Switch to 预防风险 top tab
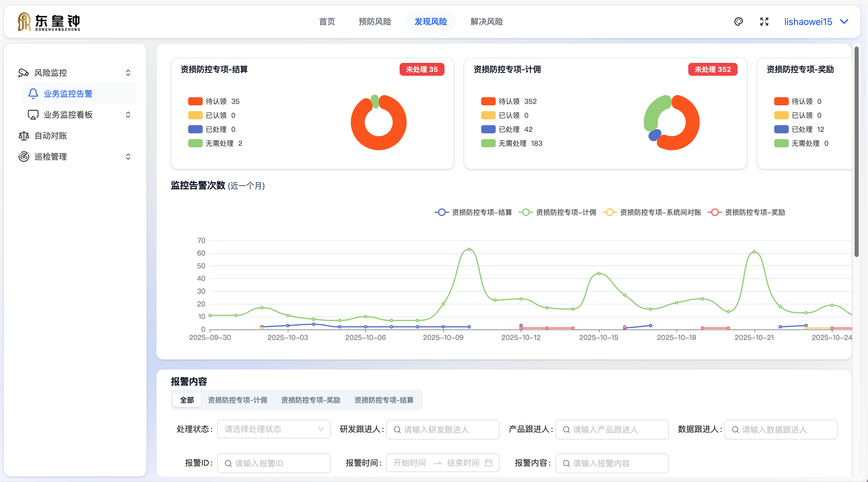Screen dimensions: 868x482 (375, 22)
